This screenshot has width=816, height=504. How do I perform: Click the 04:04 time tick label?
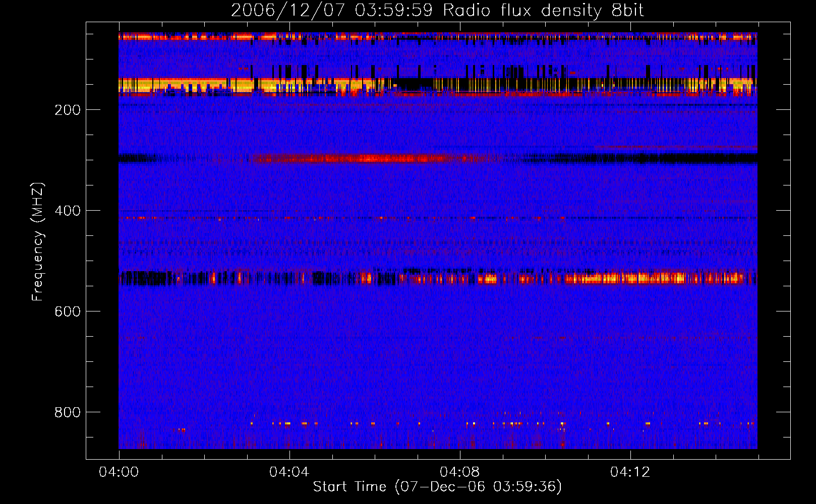tap(289, 472)
